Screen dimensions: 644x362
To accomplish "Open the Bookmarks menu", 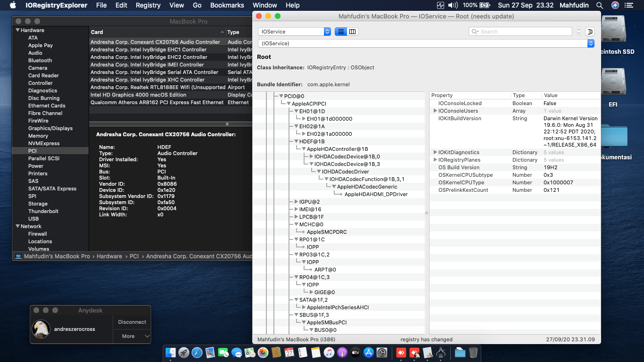I will tap(227, 5).
